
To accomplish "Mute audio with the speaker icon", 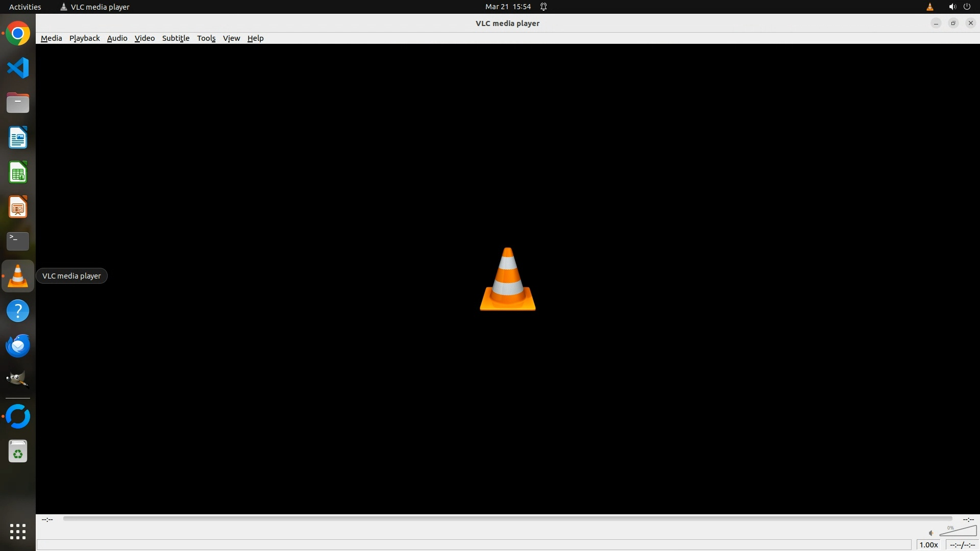I will [930, 533].
